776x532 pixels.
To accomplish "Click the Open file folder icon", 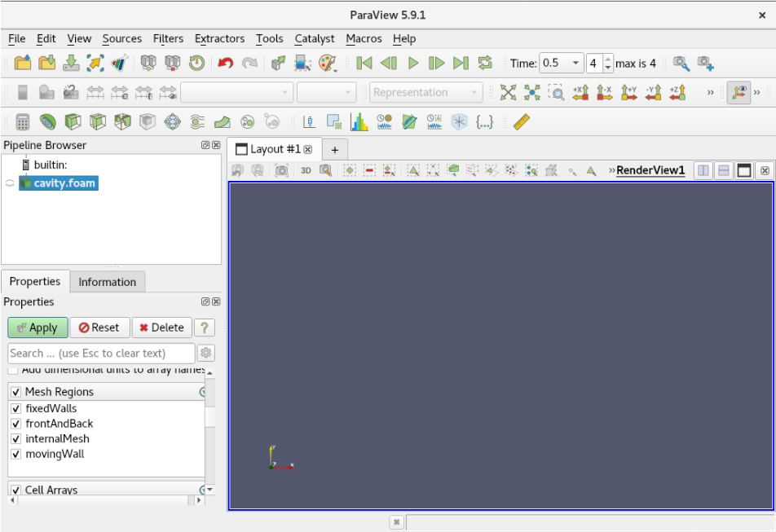I will pyautogui.click(x=22, y=63).
